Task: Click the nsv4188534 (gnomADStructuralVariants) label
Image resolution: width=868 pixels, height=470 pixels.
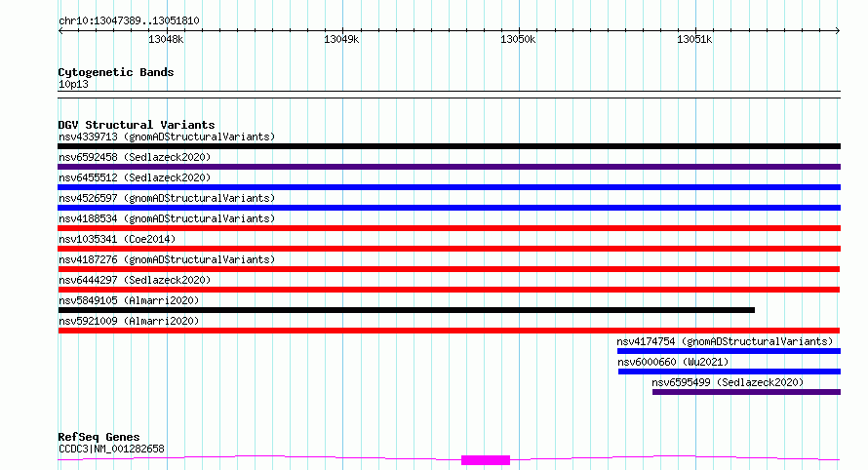Action: 167,218
